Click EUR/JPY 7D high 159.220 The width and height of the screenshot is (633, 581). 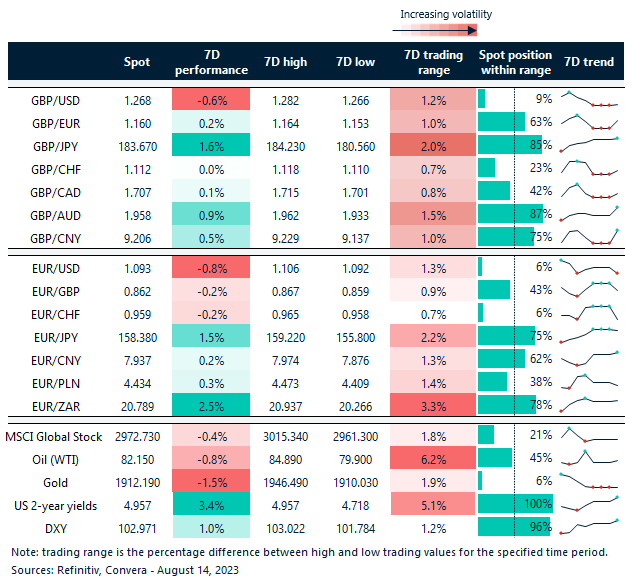pos(285,338)
